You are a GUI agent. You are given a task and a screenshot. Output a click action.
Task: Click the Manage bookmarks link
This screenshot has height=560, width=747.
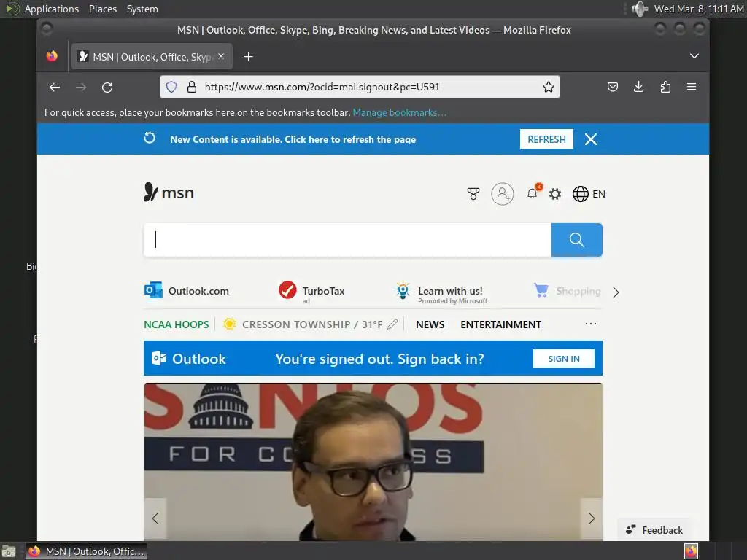[x=399, y=112]
